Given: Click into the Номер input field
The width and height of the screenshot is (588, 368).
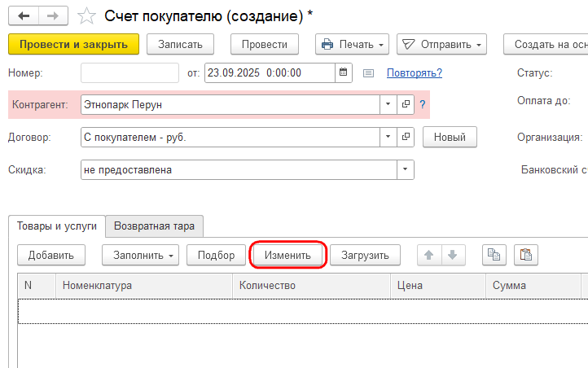Looking at the screenshot, I should coord(129,72).
